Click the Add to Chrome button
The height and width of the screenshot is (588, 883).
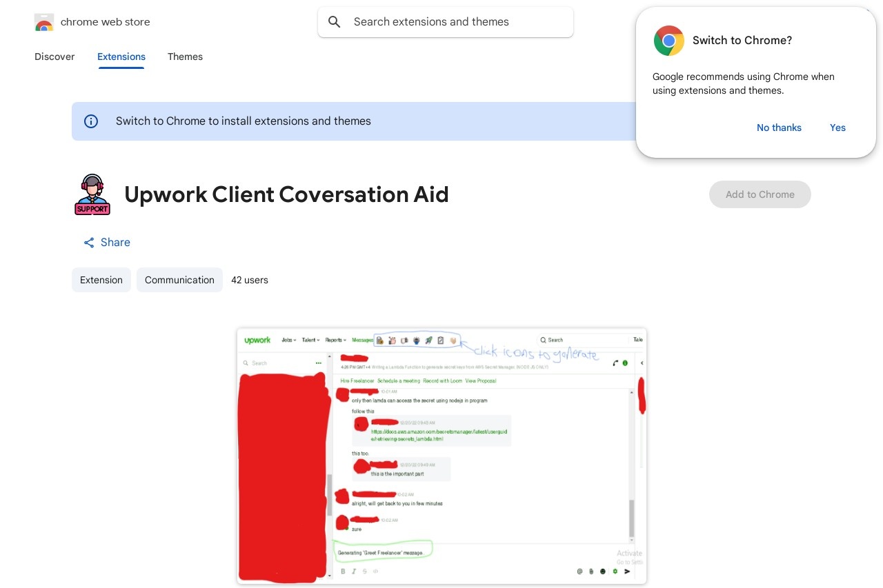[760, 194]
